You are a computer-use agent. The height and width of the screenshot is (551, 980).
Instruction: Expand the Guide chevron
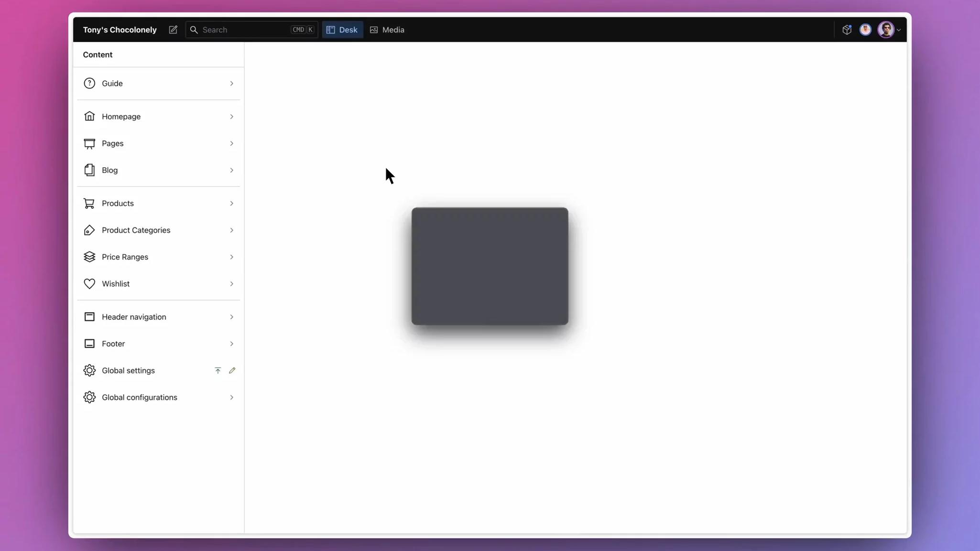pos(231,83)
